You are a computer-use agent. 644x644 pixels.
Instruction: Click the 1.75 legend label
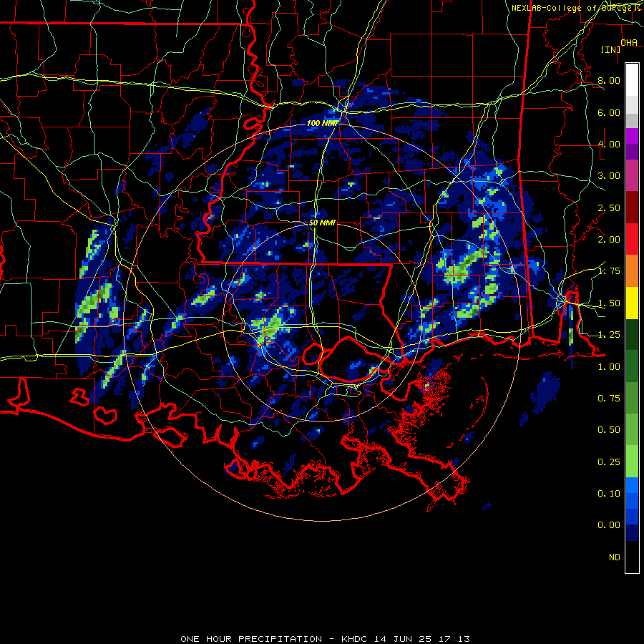(x=608, y=271)
